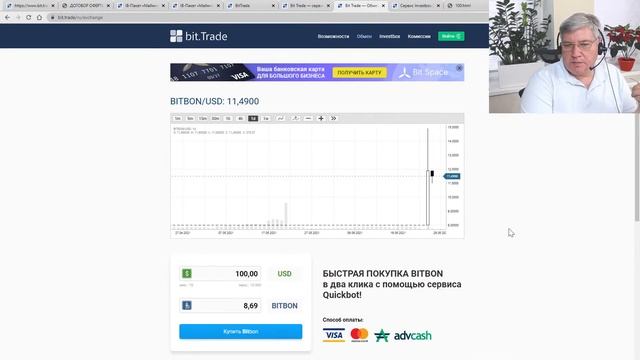Click the green dollar icon in USD field
Image resolution: width=640 pixels, height=360 pixels.
tap(187, 273)
